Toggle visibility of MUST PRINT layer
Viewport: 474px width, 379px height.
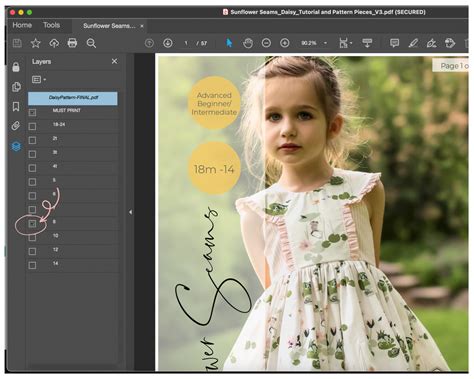pyautogui.click(x=32, y=112)
